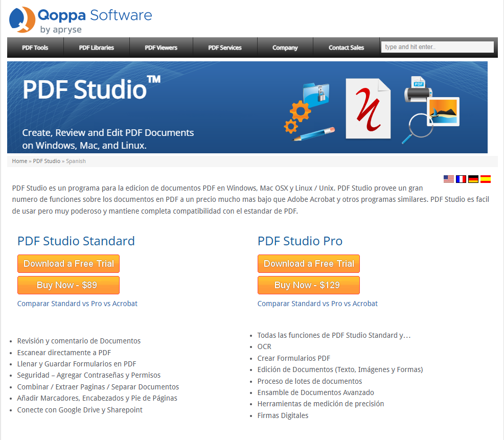This screenshot has width=504, height=440.
Task: Select the German flag icon
Action: point(473,179)
